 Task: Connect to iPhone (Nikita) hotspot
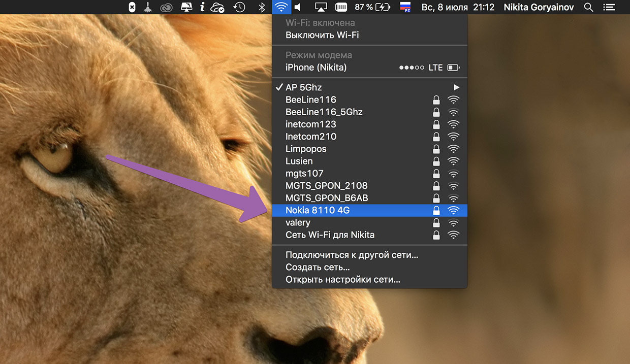pos(369,68)
